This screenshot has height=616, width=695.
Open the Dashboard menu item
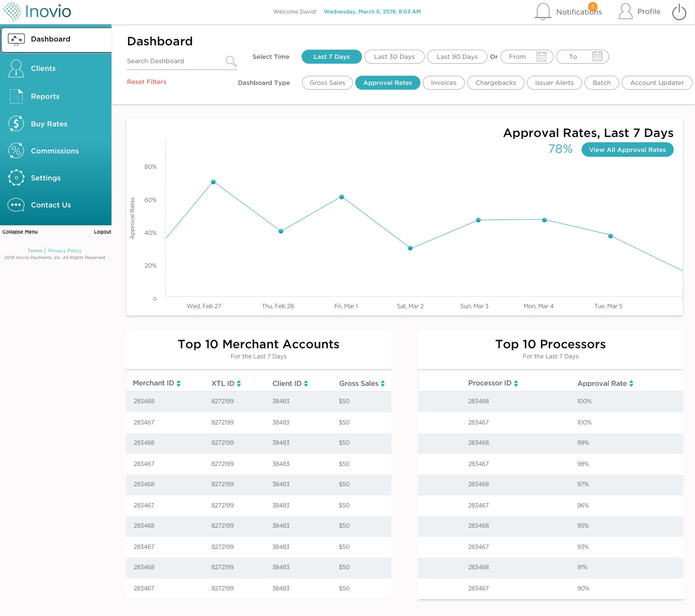[56, 40]
